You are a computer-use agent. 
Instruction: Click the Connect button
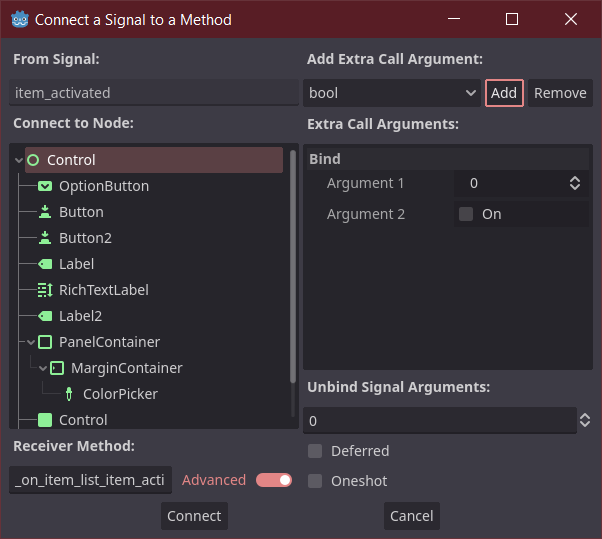pyautogui.click(x=194, y=516)
